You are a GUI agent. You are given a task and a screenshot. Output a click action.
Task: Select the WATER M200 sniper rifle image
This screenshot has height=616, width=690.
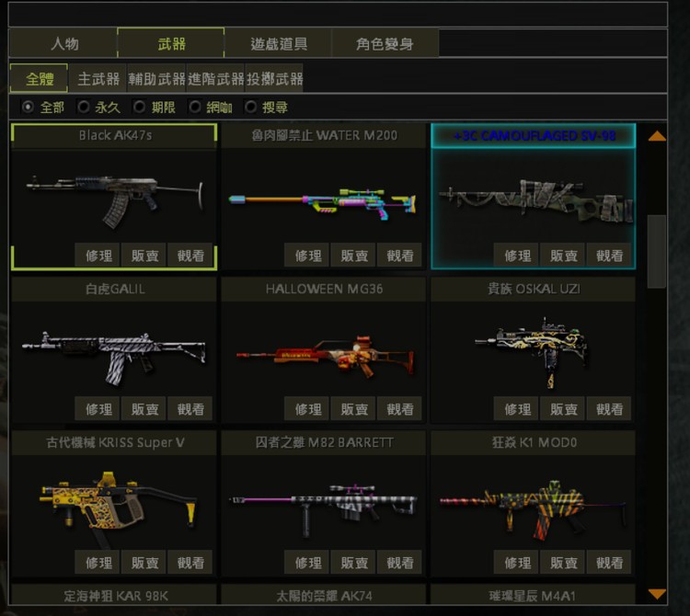tap(322, 202)
